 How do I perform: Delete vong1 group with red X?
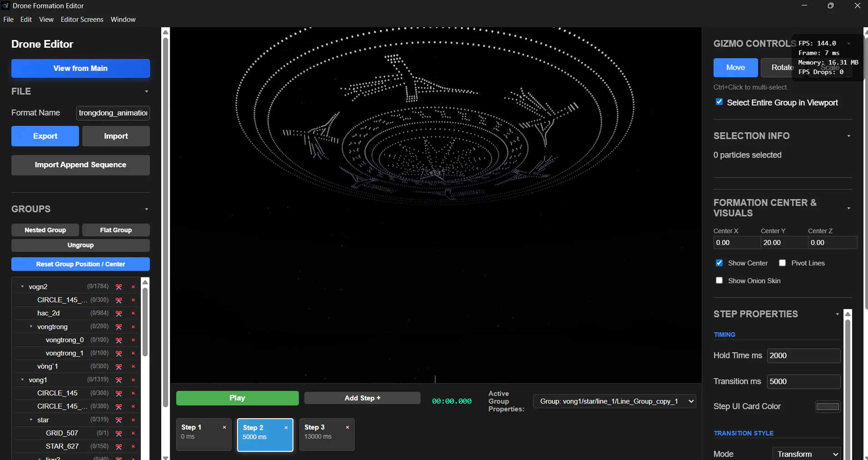[x=133, y=380]
